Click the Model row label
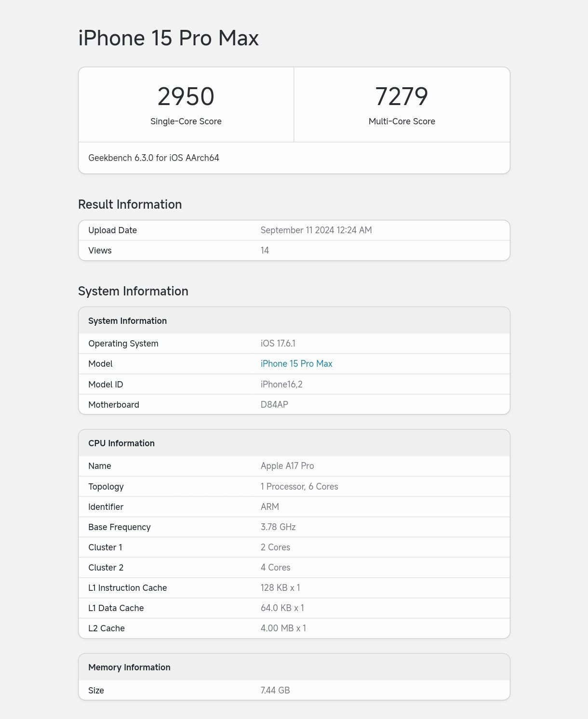Viewport: 588px width, 719px height. (x=100, y=364)
